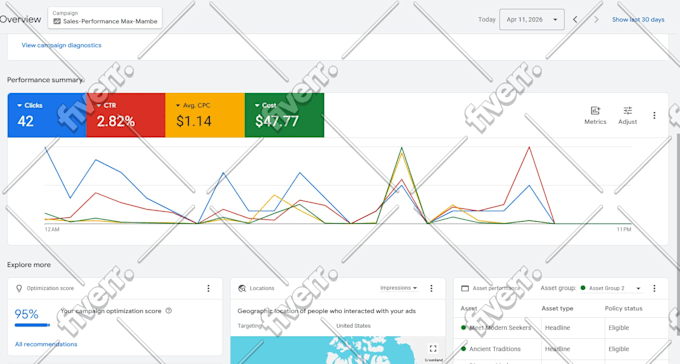Open the Metrics chart icon

[x=595, y=111]
